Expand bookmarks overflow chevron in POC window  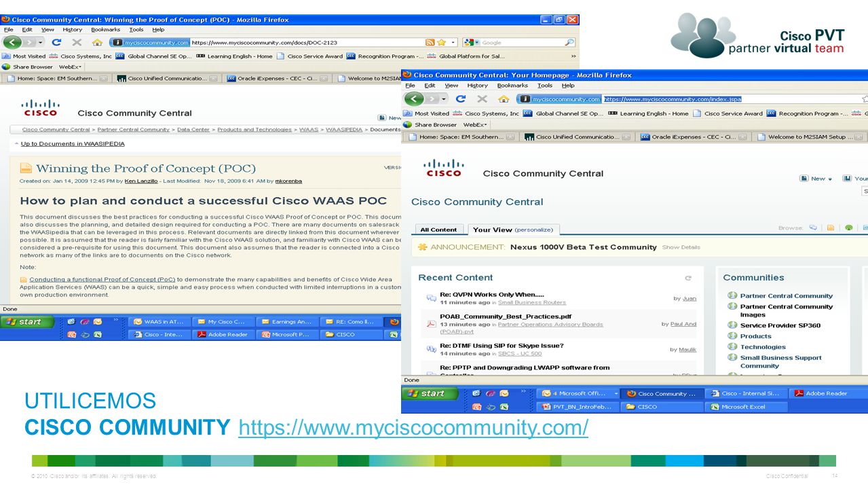[x=573, y=56]
